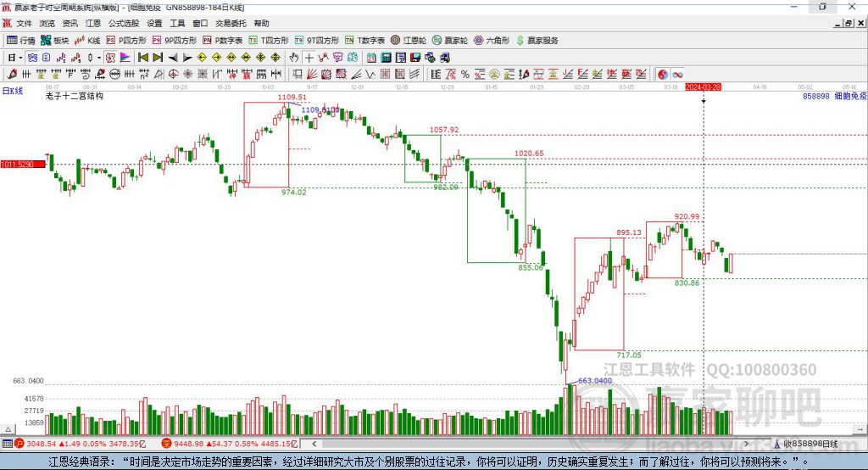
Task: Select the red pen drawing tool
Action: click(12, 75)
